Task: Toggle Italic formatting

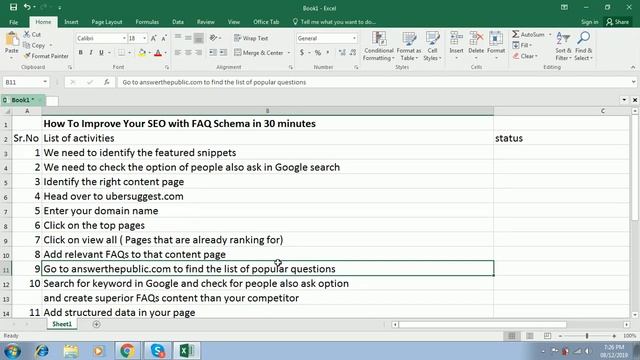Action: click(x=91, y=53)
